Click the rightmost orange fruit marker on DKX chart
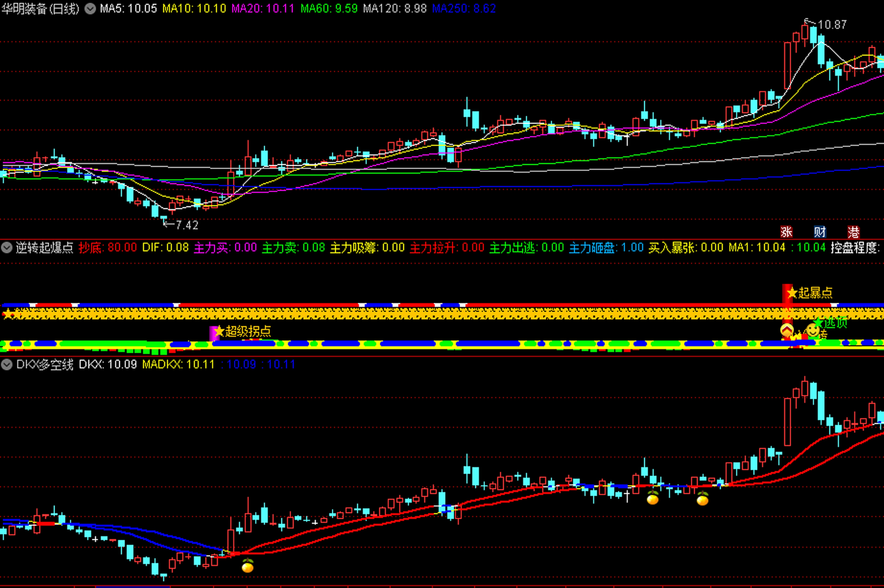The width and height of the screenshot is (884, 588). (702, 498)
